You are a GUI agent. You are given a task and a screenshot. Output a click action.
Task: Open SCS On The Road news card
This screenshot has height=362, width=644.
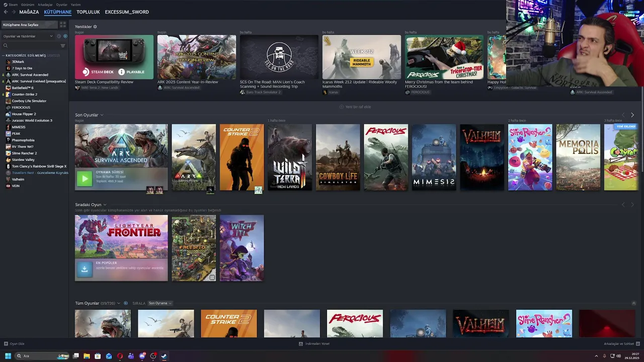pos(279,57)
